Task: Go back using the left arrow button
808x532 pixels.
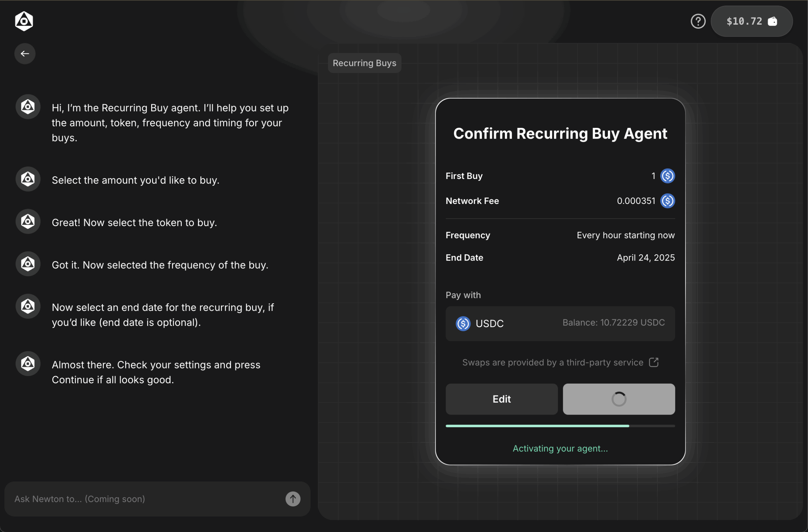Action: pyautogui.click(x=25, y=54)
